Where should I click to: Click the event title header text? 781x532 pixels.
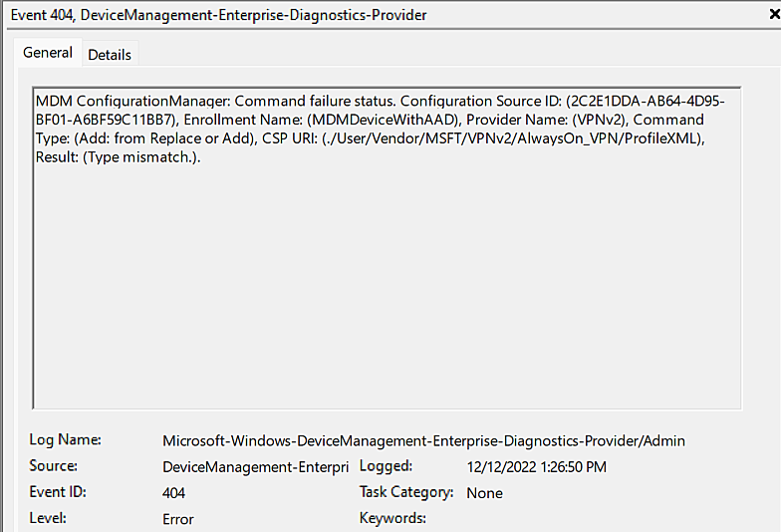click(x=219, y=16)
